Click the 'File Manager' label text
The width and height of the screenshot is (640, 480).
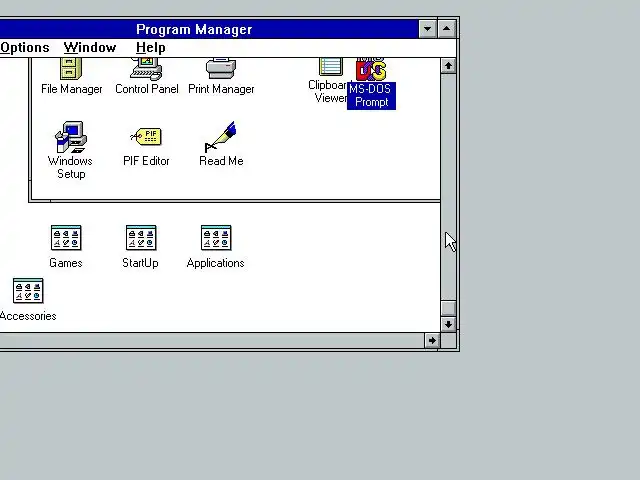click(71, 89)
